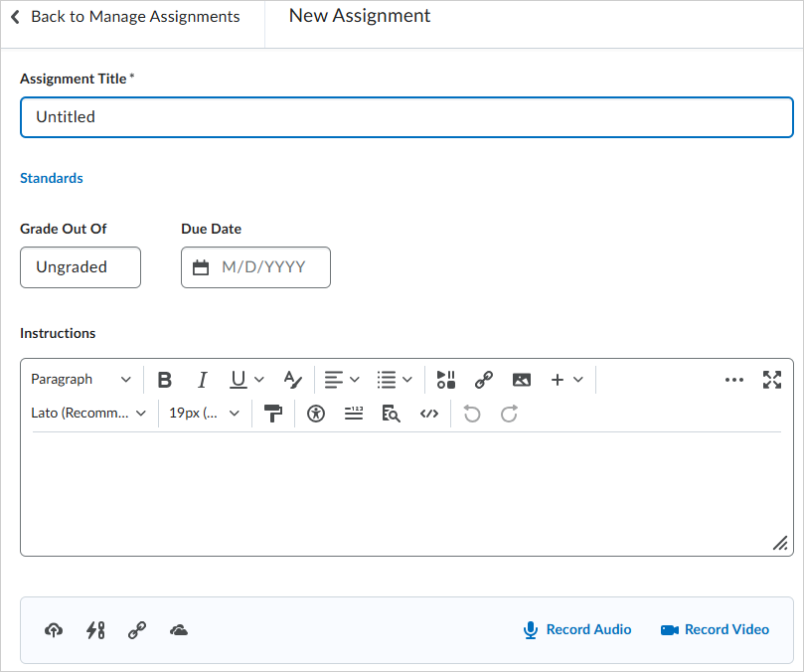Expand the list options arrow
804x672 pixels.
click(x=407, y=380)
